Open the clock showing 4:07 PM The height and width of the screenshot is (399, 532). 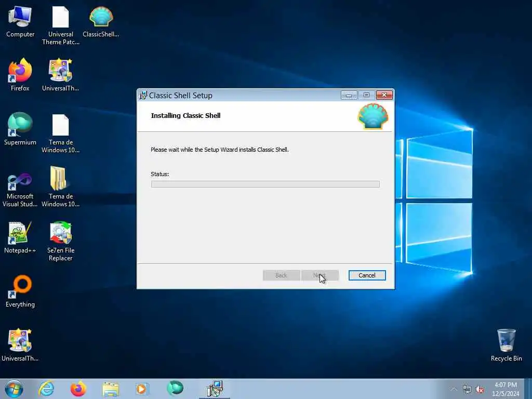tap(506, 389)
